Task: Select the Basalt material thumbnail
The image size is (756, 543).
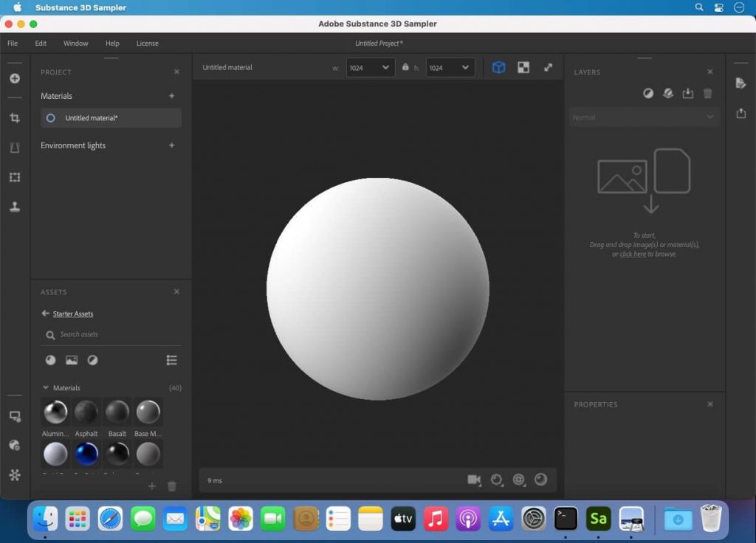Action: coord(117,412)
